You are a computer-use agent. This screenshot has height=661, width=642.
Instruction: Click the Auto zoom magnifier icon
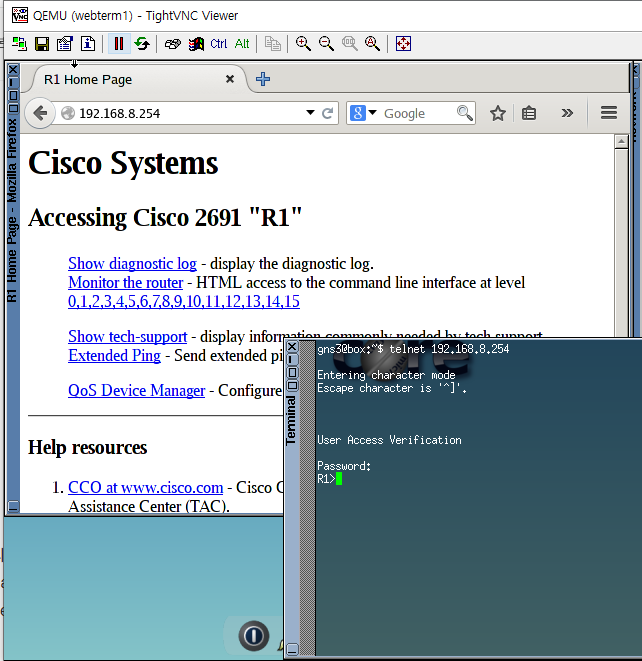[x=372, y=43]
